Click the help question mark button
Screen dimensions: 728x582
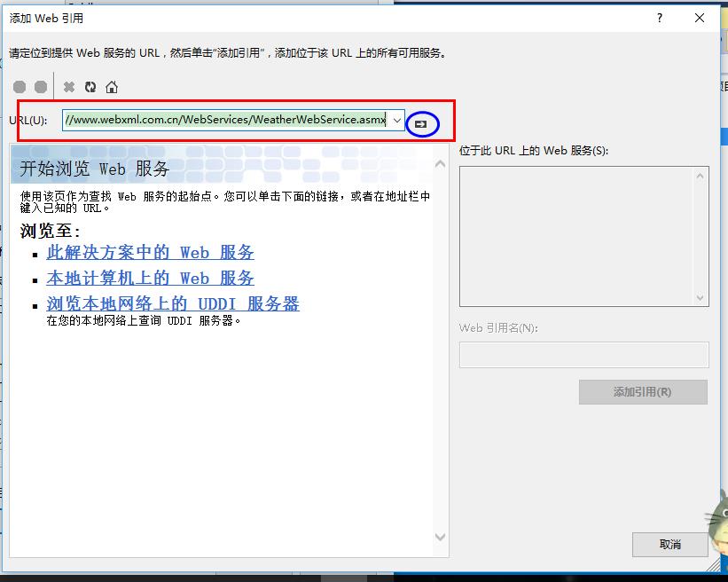click(x=660, y=18)
